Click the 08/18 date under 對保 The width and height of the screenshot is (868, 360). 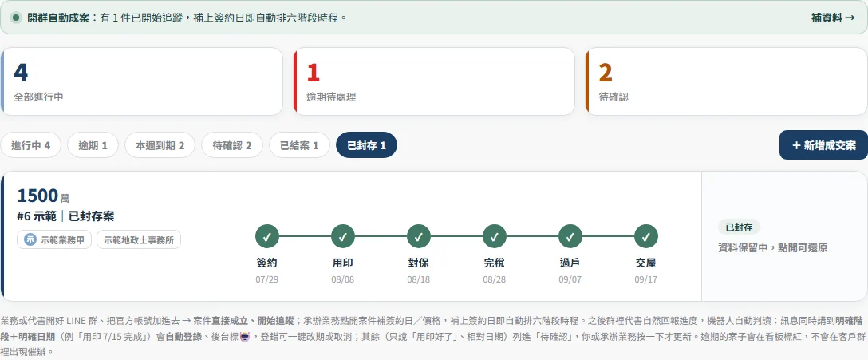pyautogui.click(x=419, y=279)
